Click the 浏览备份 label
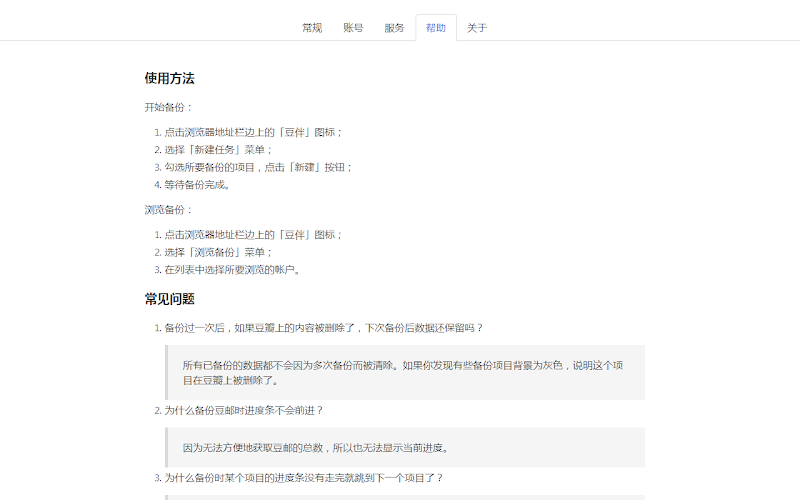The image size is (800, 500). pos(168,210)
